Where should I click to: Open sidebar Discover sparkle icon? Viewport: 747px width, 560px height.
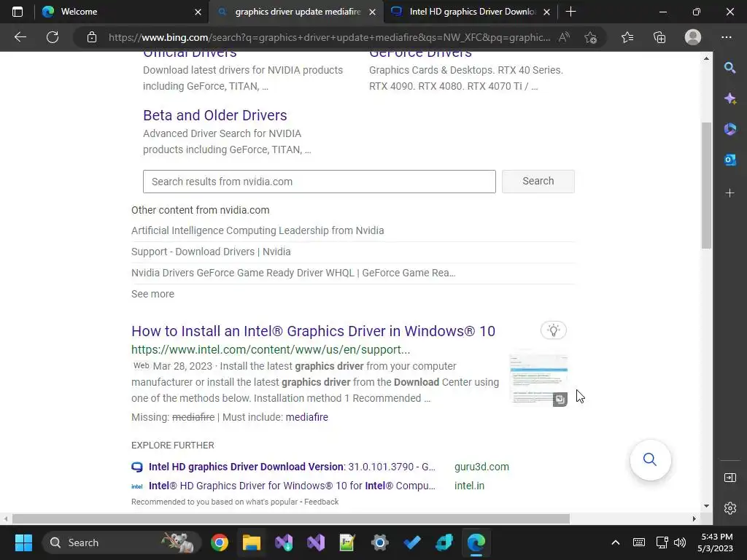(729, 98)
